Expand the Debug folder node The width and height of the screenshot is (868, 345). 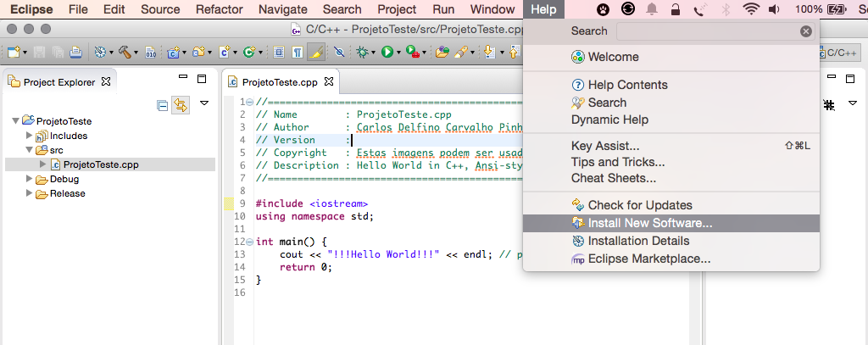pyautogui.click(x=30, y=179)
